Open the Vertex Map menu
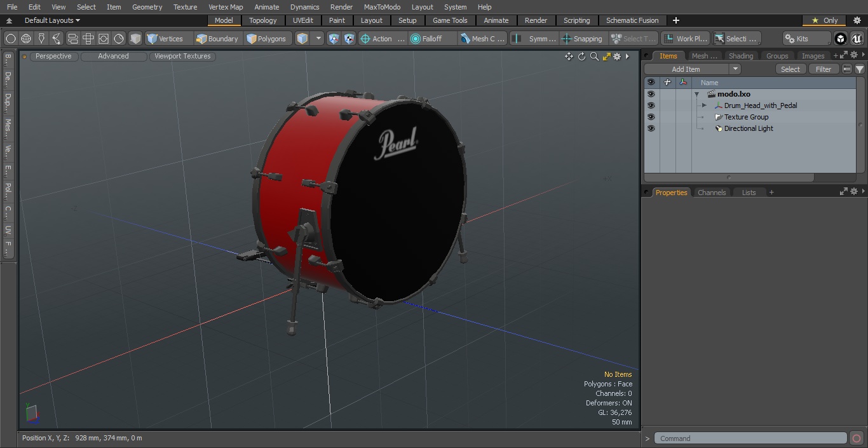 (x=226, y=7)
